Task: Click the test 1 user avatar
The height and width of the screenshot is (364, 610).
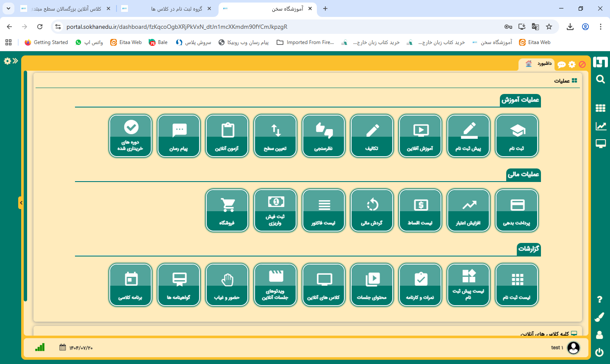Action: pyautogui.click(x=573, y=347)
